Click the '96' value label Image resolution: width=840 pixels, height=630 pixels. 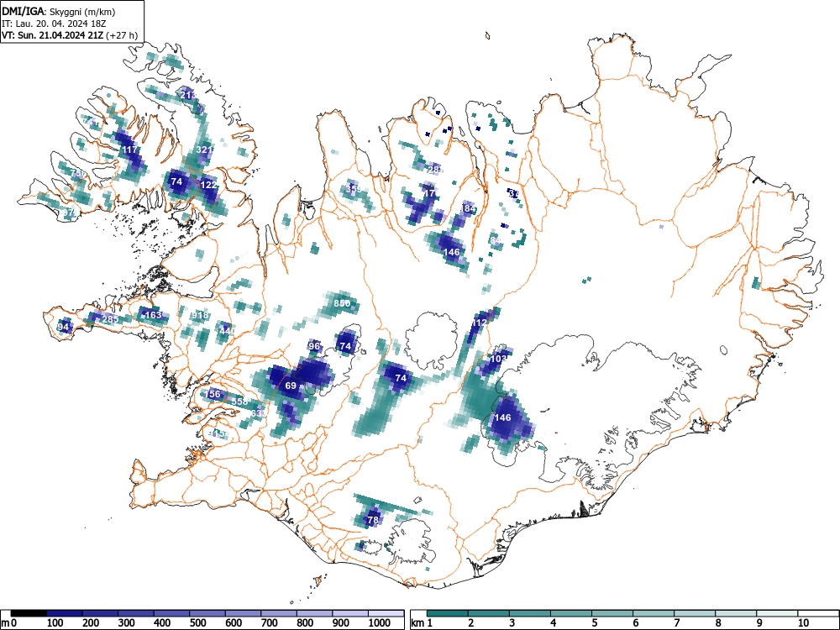point(314,346)
